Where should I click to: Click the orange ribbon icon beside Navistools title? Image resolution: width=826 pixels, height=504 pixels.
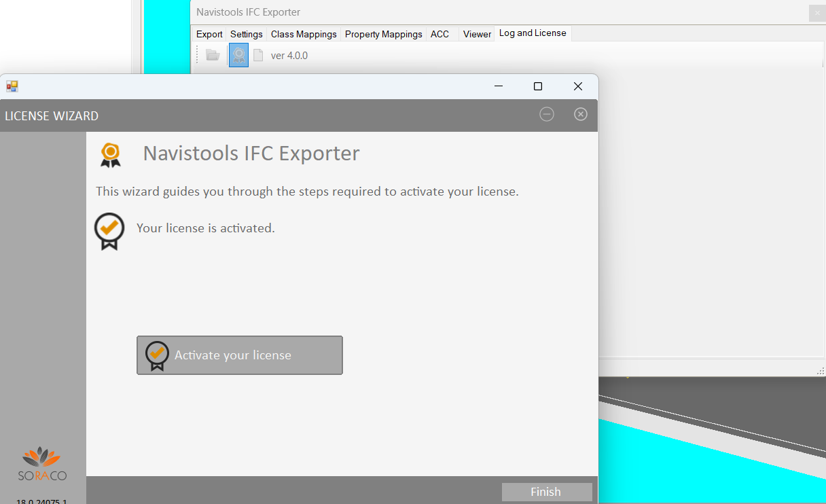[x=111, y=154]
